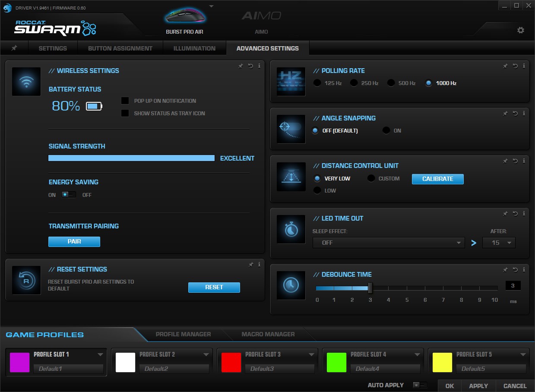The width and height of the screenshot is (535, 392).
Task: Select the 500 Hz polling rate
Action: (391, 83)
